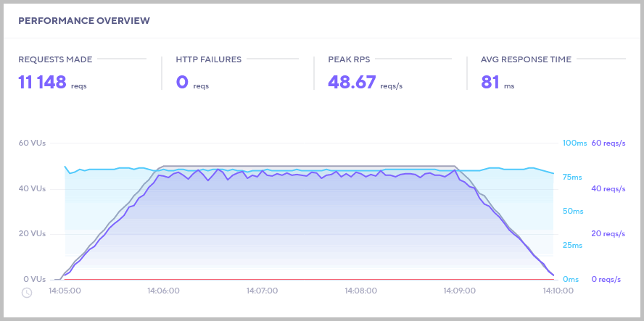The height and width of the screenshot is (321, 644).
Task: Click the 14:05:00 time axis label
Action: tap(65, 291)
